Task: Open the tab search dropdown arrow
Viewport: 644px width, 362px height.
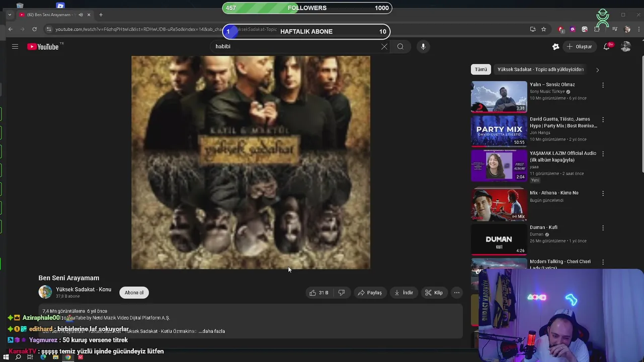Action: [x=10, y=15]
